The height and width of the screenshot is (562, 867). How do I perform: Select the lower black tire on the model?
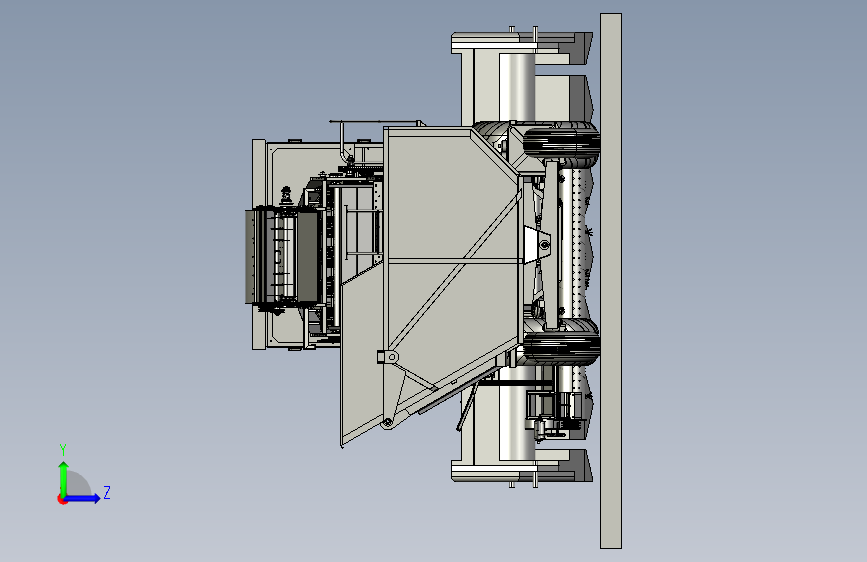pos(561,347)
